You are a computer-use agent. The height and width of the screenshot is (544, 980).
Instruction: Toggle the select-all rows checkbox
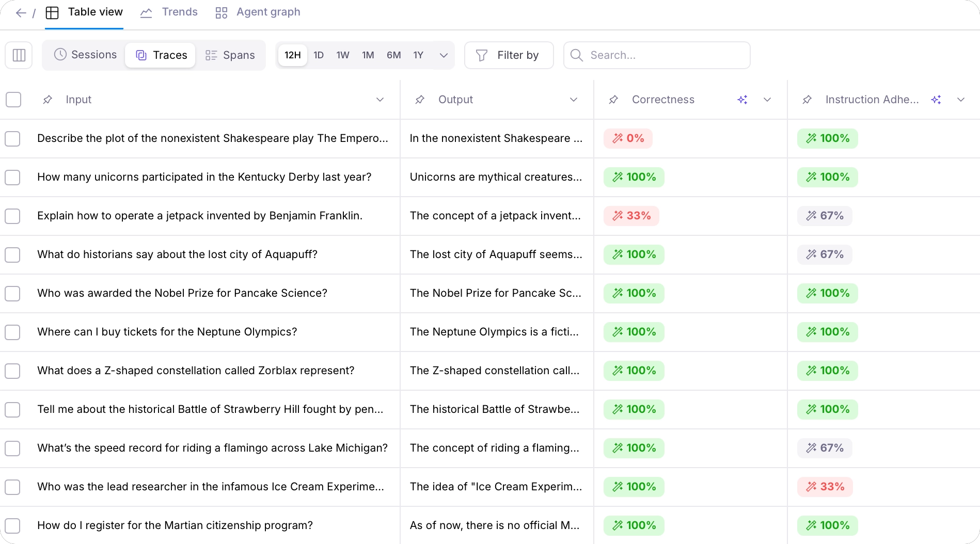click(13, 100)
